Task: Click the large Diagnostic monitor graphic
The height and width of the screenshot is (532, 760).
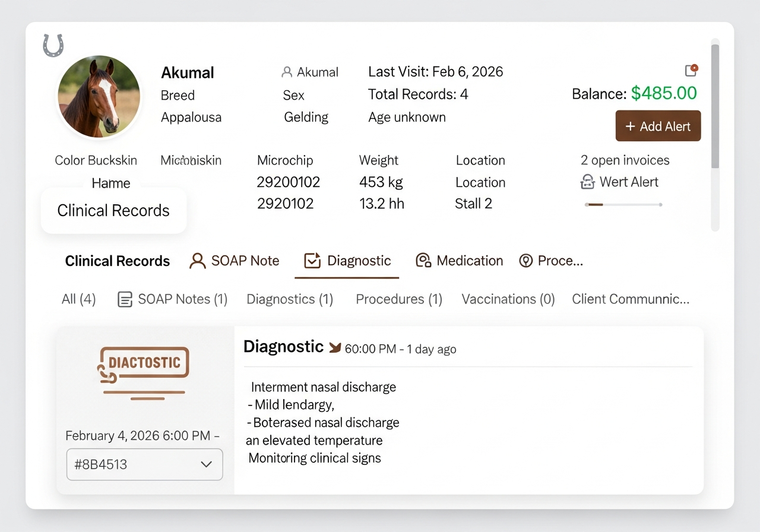Action: (143, 372)
